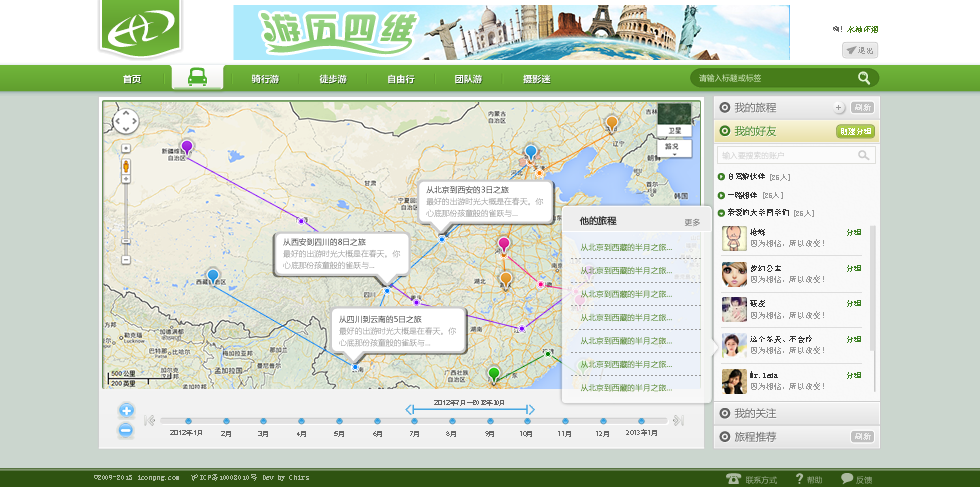Zoom in timeline with blue plus button
The height and width of the screenshot is (487, 980).
click(x=126, y=410)
